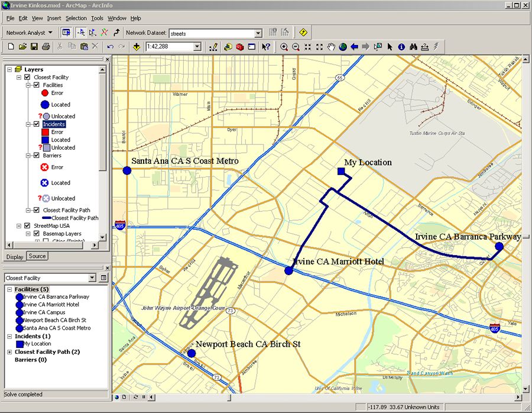Screen dimensions: 532x413
Task: Go back to previous extent blue arrow
Action: (355, 47)
